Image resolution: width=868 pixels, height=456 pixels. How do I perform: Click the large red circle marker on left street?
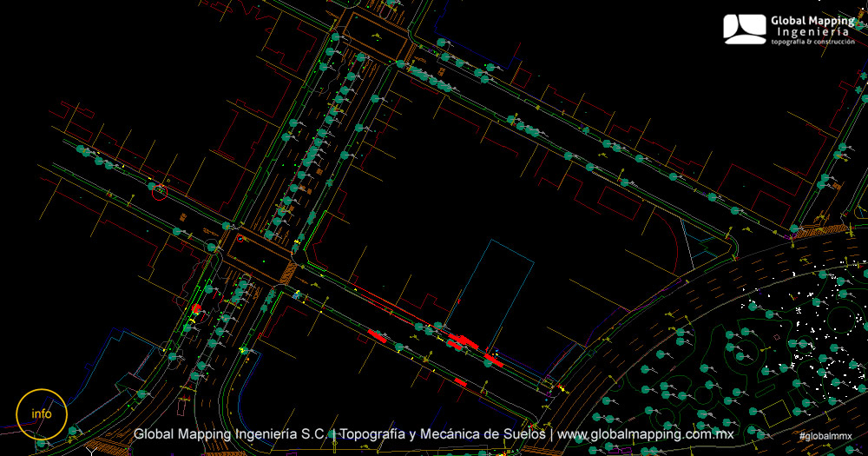tap(158, 191)
